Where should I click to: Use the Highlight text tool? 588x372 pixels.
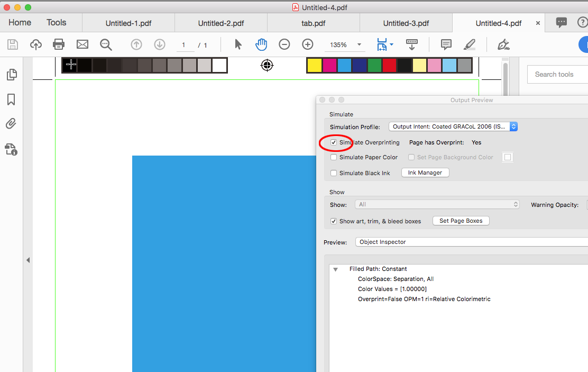tap(469, 44)
